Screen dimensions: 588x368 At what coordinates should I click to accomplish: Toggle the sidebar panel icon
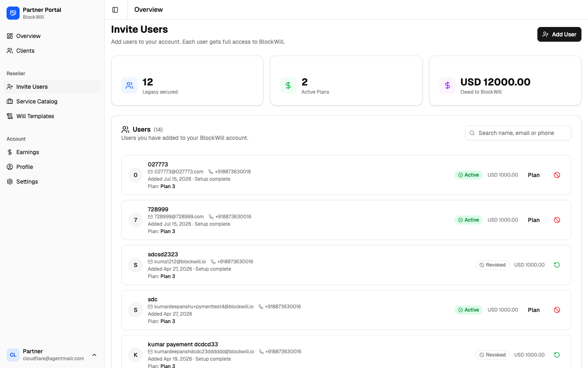pyautogui.click(x=115, y=10)
